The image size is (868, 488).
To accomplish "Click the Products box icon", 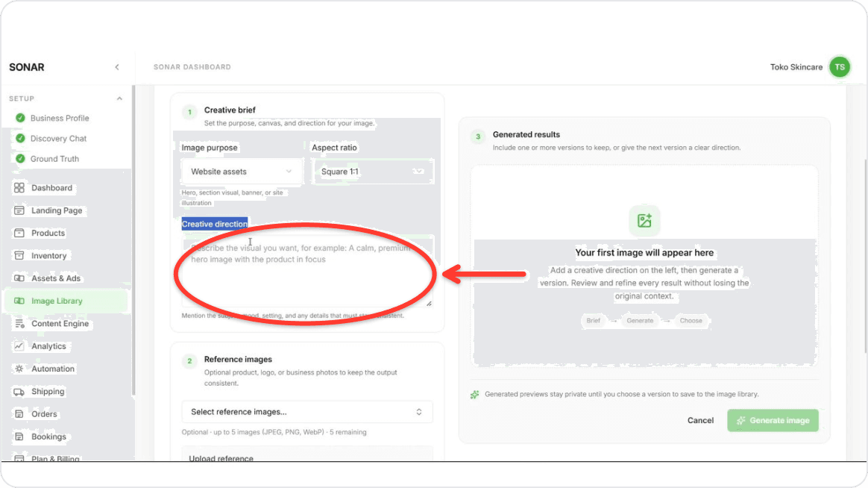I will point(19,234).
